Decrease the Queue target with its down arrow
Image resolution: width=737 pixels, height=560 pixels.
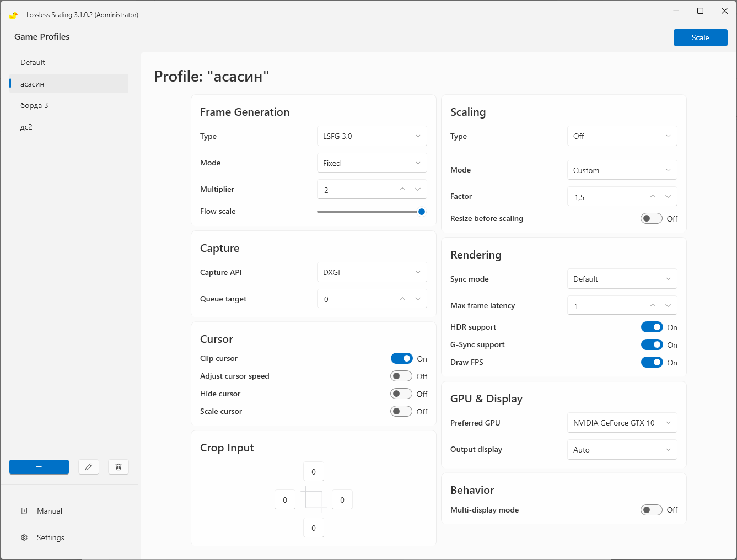418,299
